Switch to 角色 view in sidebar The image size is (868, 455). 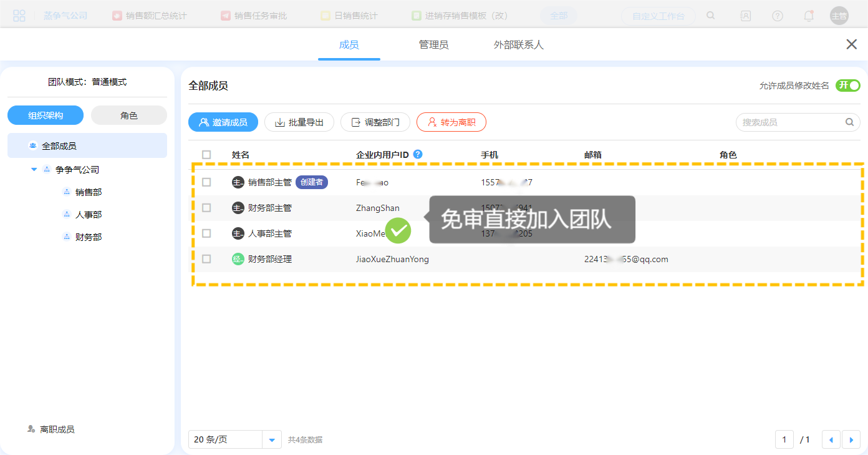point(128,115)
